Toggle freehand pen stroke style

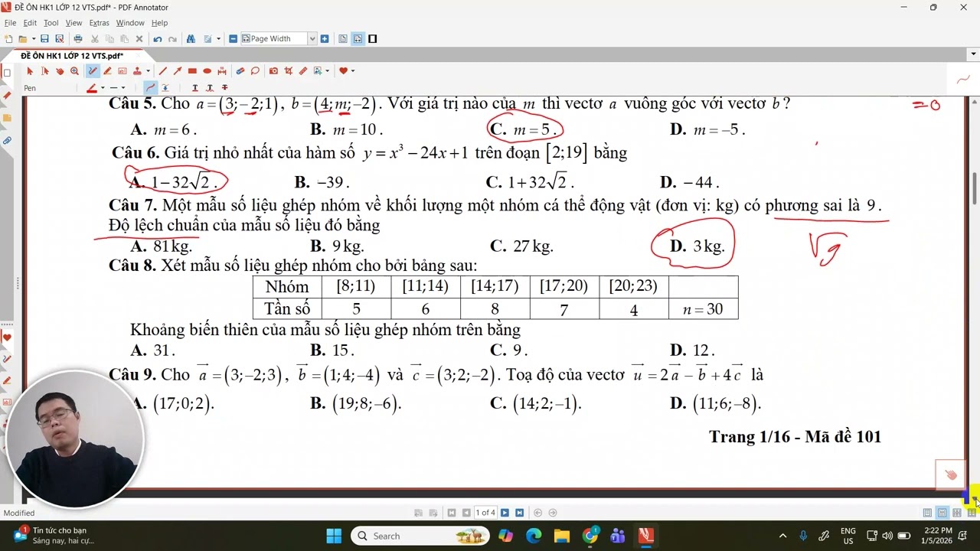pyautogui.click(x=151, y=88)
